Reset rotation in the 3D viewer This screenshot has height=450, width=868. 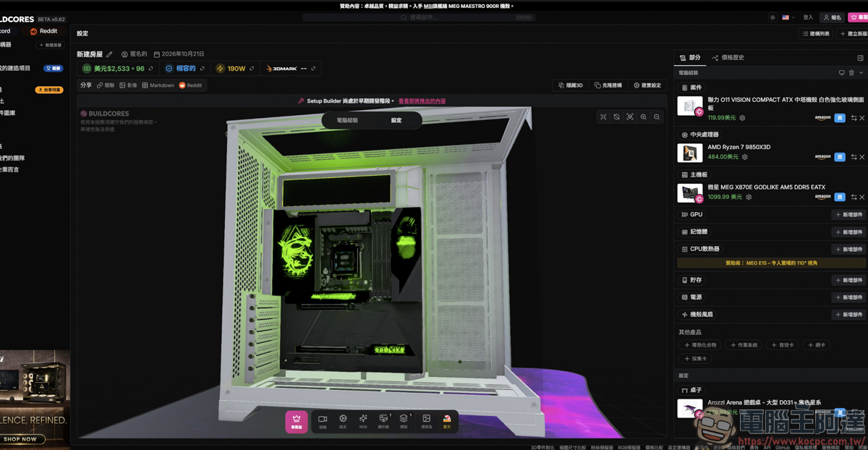616,116
